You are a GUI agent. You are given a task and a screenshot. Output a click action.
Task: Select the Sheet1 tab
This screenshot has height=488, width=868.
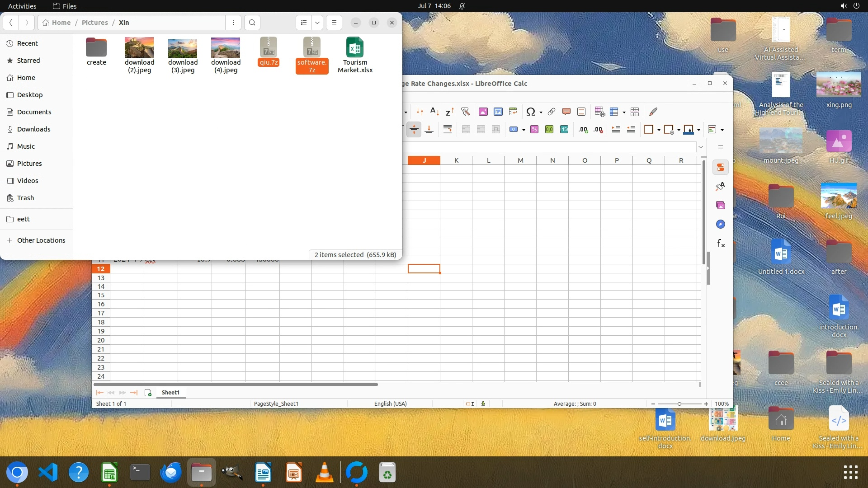pyautogui.click(x=170, y=392)
